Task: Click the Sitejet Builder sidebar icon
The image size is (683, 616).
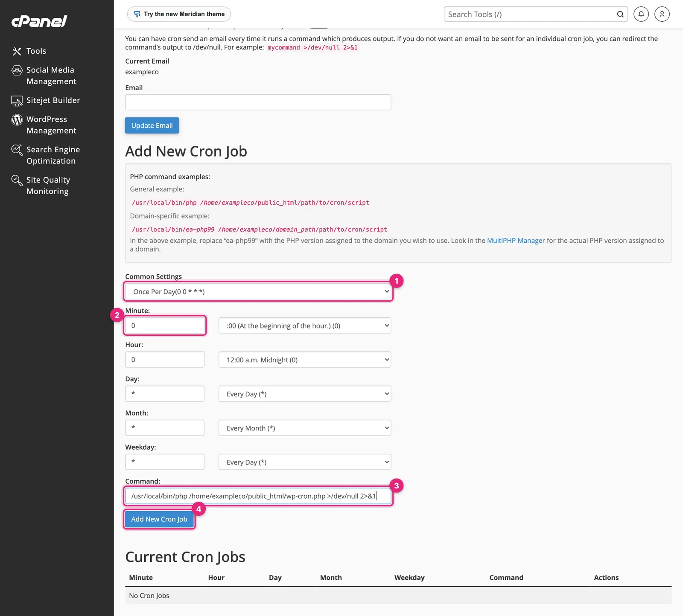Action: tap(17, 101)
